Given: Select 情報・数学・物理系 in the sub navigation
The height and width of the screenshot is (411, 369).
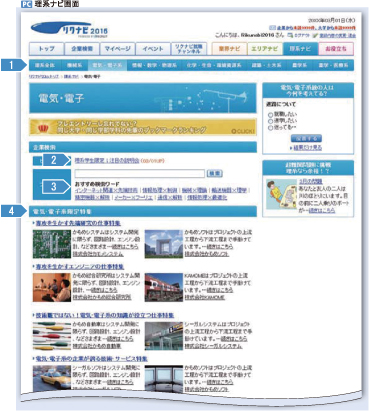Looking at the screenshot, I should 154,65.
